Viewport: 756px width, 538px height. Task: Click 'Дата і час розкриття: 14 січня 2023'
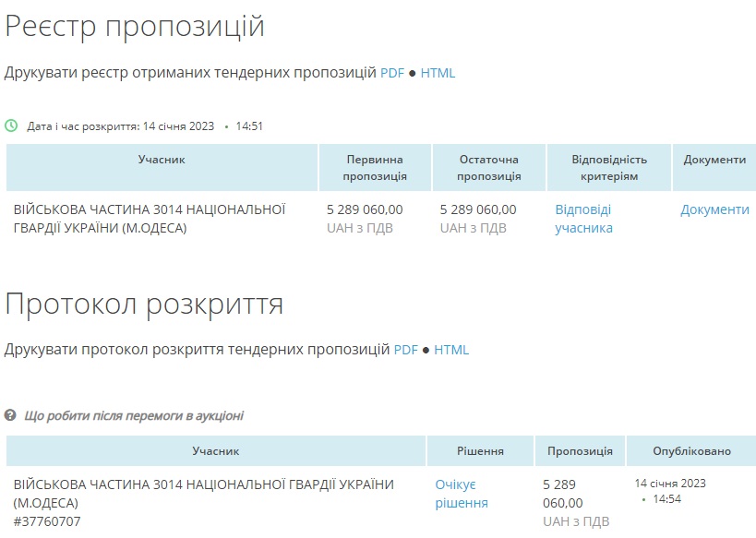(x=120, y=126)
